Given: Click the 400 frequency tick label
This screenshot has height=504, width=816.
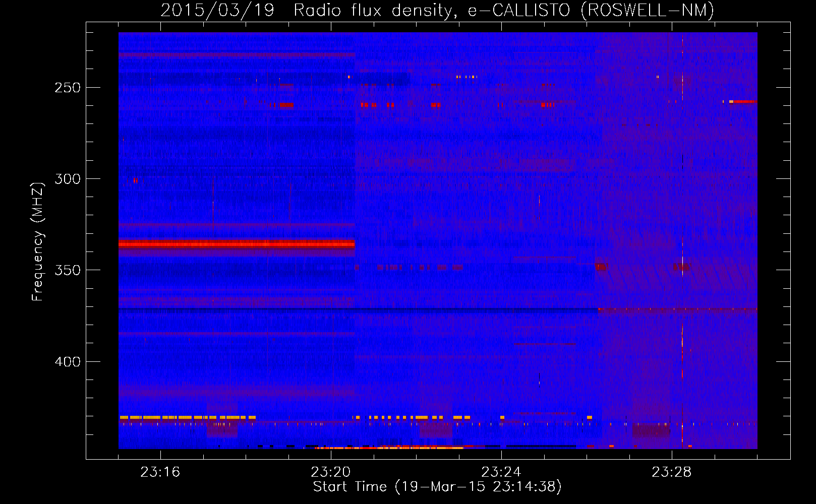Looking at the screenshot, I should (68, 362).
